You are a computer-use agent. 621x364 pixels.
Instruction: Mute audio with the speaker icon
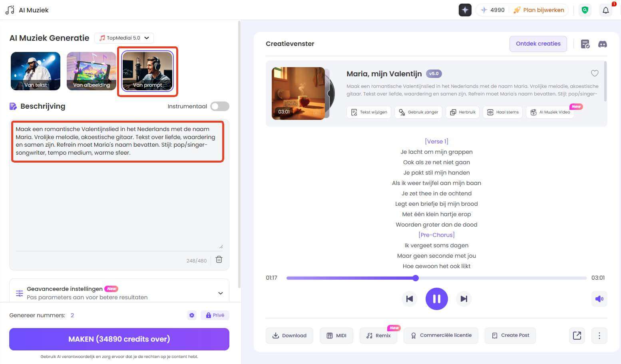pos(599,299)
